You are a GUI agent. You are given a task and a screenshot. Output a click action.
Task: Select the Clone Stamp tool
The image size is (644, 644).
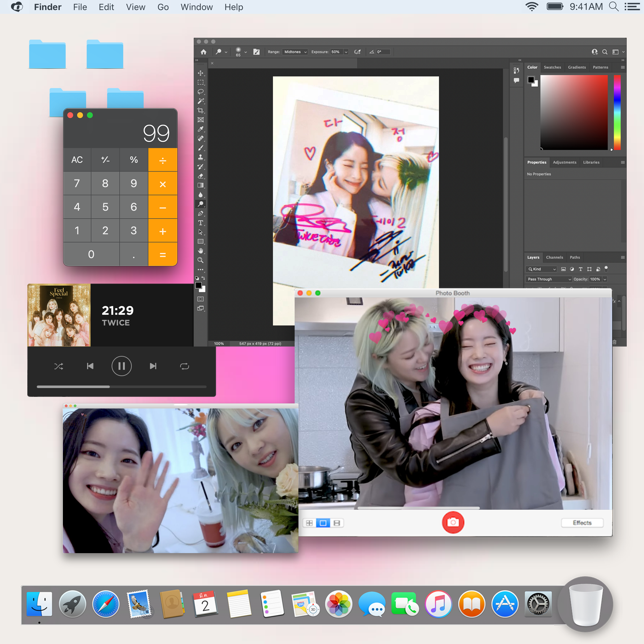200,157
